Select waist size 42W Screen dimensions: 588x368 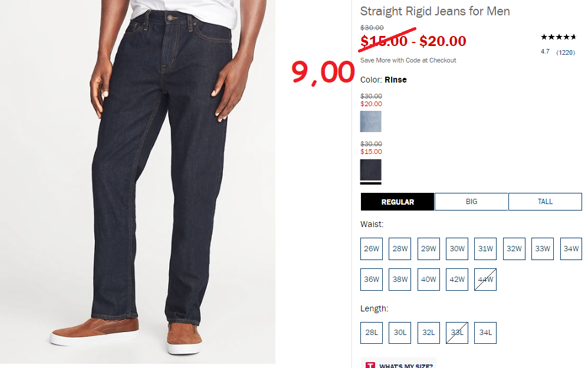tap(456, 280)
